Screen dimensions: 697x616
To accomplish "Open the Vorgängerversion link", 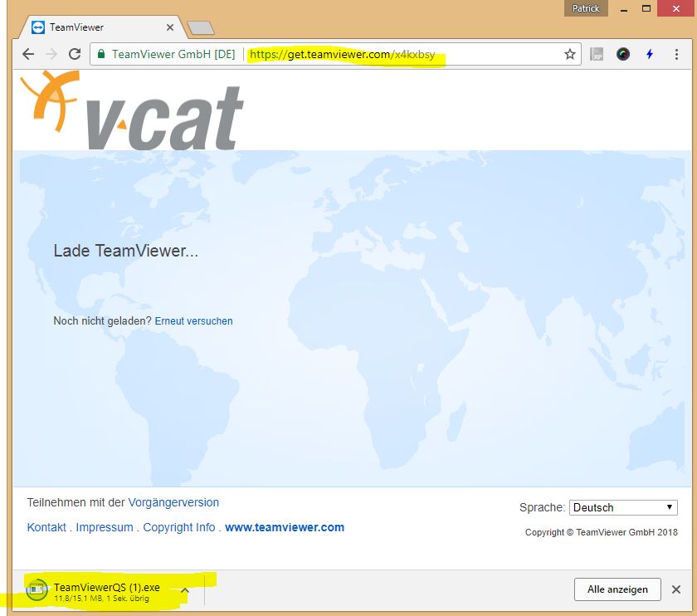I will tap(173, 502).
